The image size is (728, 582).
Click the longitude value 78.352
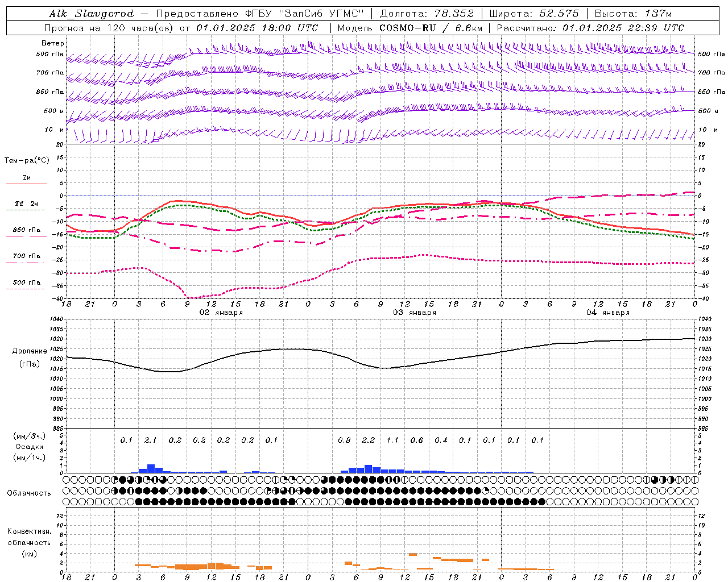point(454,14)
